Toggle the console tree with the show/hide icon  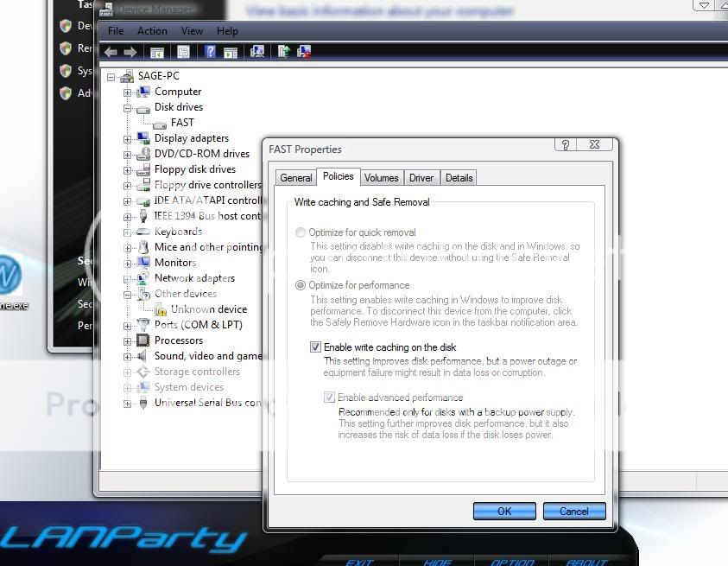(156, 51)
